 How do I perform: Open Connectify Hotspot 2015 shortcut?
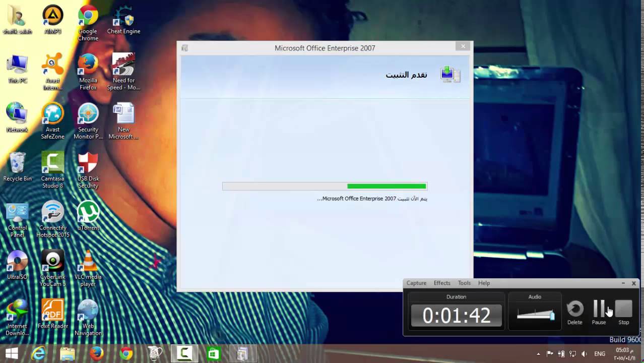[52, 219]
